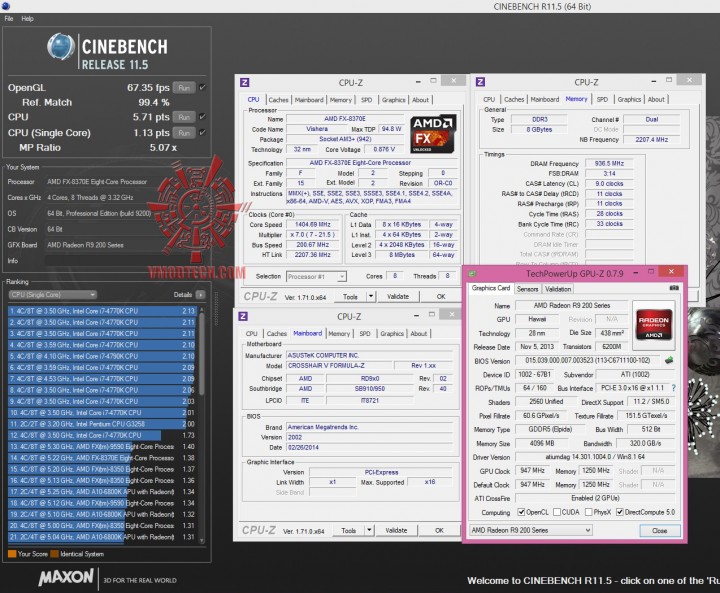Toggle the CPU (Single Core) test checkbox

click(202, 132)
